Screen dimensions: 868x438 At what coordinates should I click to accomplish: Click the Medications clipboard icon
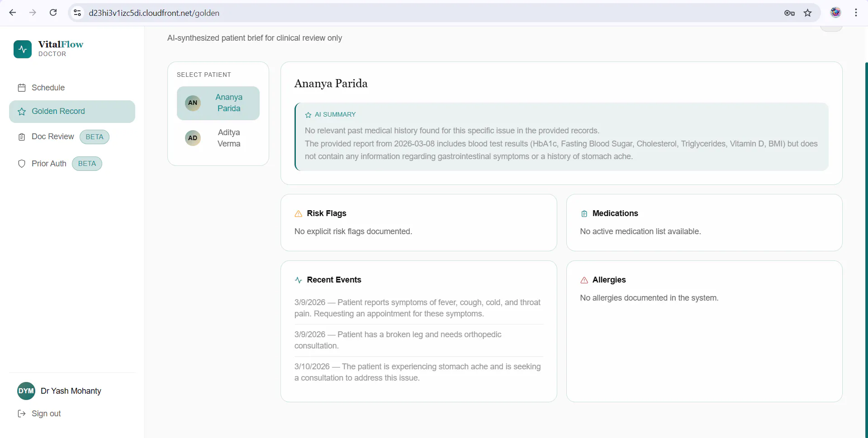[584, 214]
